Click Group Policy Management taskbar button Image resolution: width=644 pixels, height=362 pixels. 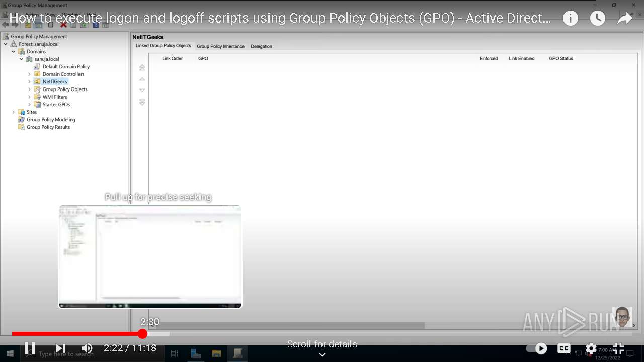tap(237, 354)
